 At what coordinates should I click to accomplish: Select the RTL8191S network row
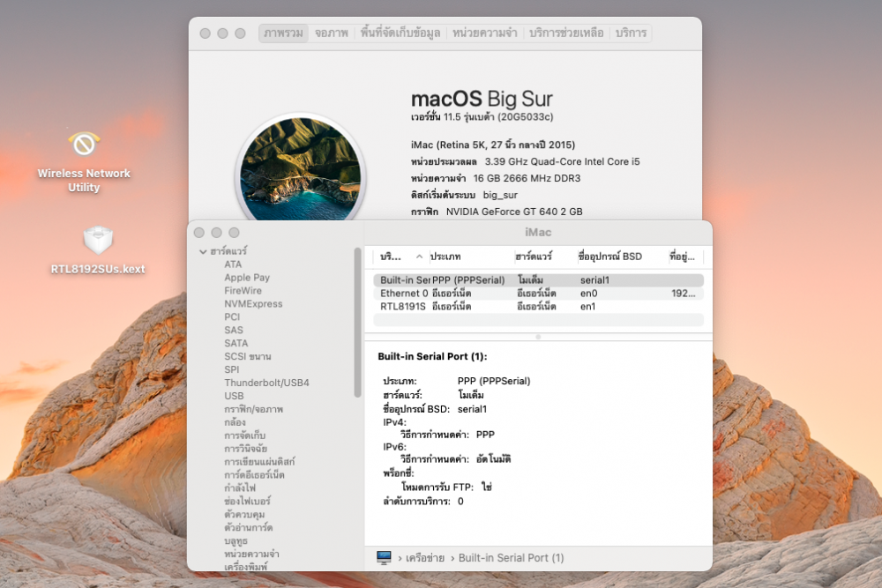[538, 307]
